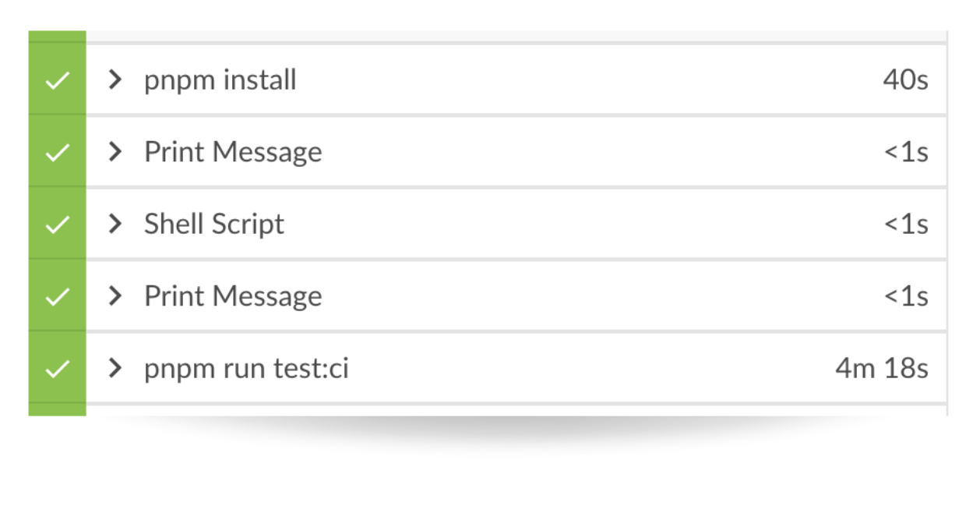
Task: Expand the pnpm run test:ci chevron
Action: point(115,368)
